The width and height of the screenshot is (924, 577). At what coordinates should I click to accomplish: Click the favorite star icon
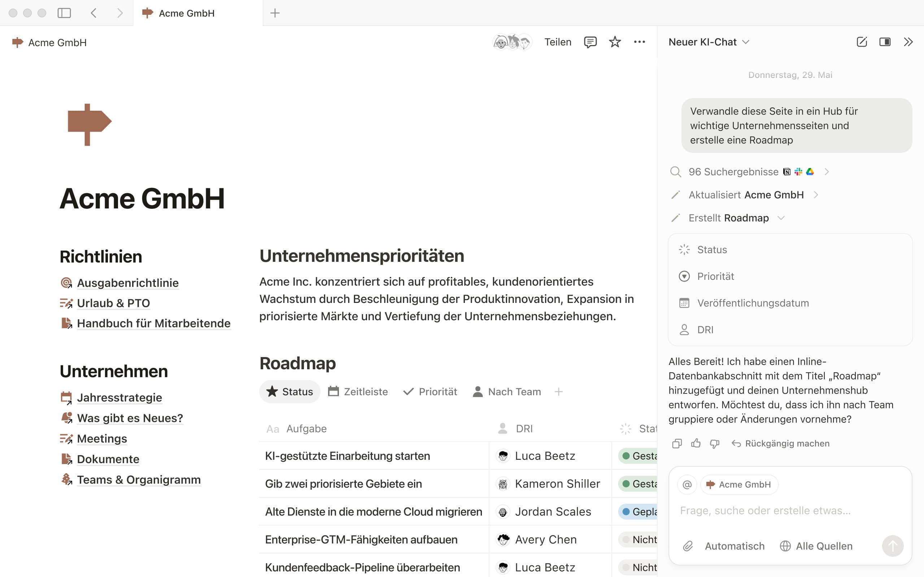615,42
